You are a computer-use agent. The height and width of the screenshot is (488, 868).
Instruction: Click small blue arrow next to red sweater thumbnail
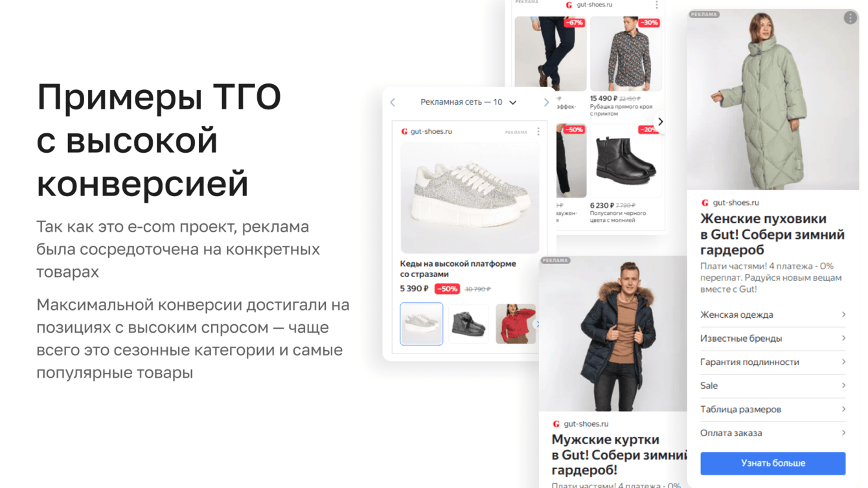point(537,324)
